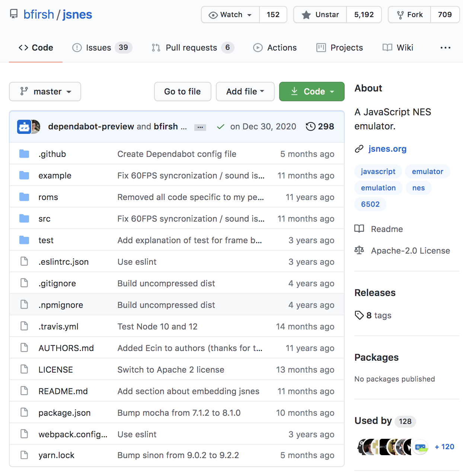This screenshot has height=476, width=463.
Task: Click the folder icon for test
Action: tap(24, 240)
